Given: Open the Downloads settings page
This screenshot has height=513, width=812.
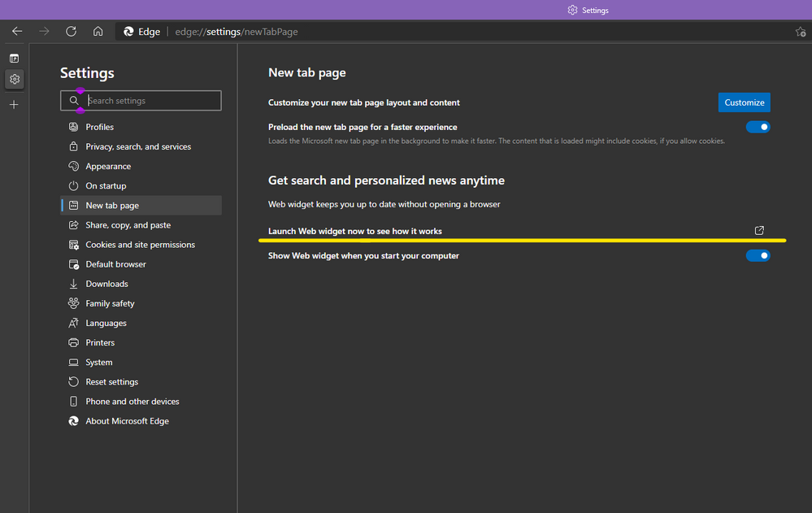Looking at the screenshot, I should point(106,284).
